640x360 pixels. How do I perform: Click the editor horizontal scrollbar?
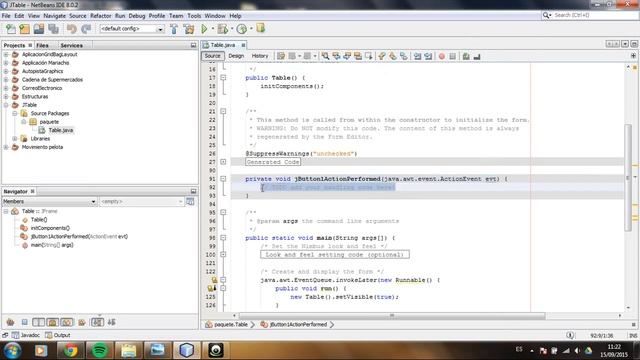(x=392, y=316)
